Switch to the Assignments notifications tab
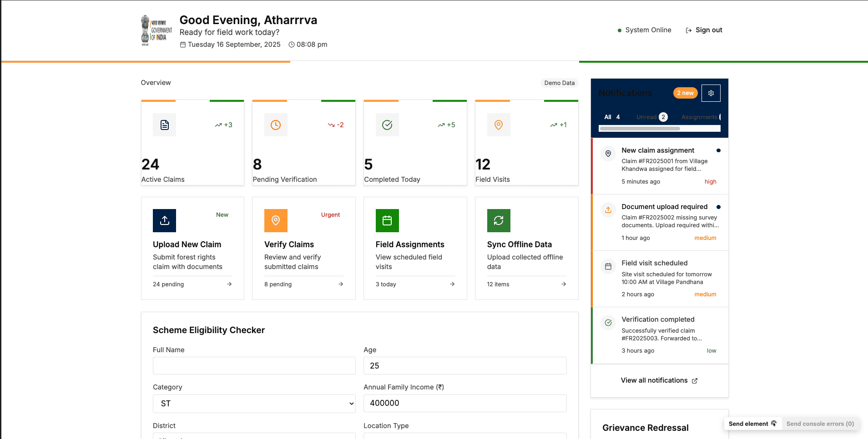This screenshot has width=868, height=439. [x=700, y=117]
